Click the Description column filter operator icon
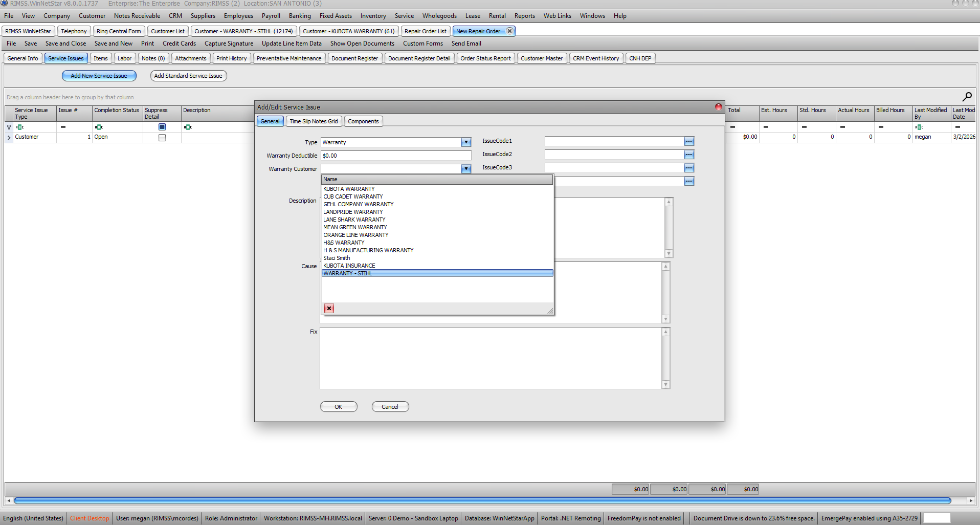980x525 pixels. (x=188, y=127)
